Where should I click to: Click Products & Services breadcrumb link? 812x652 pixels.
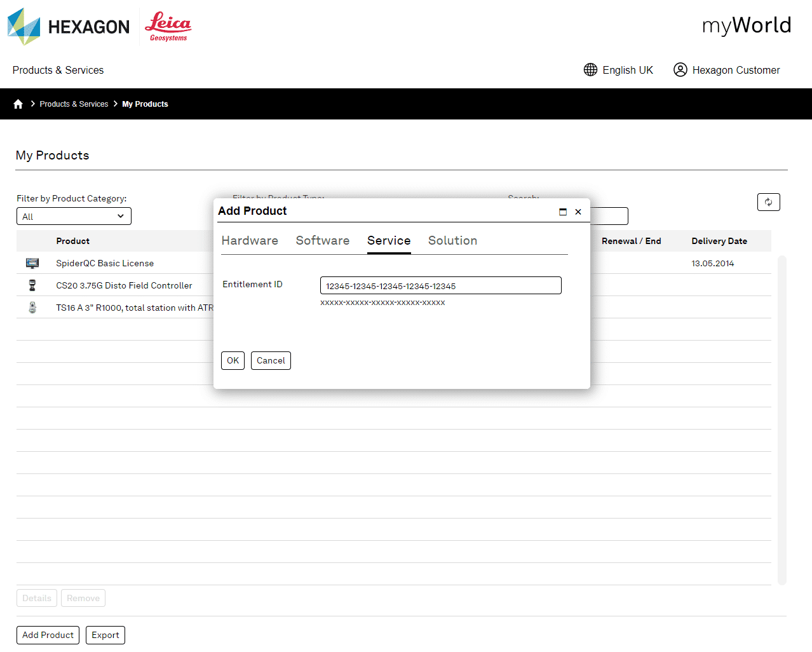coord(74,104)
